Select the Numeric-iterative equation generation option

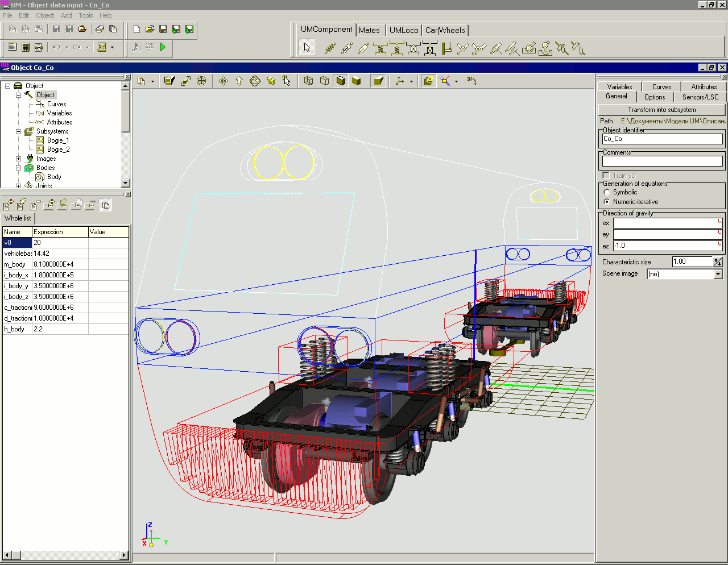tap(607, 201)
